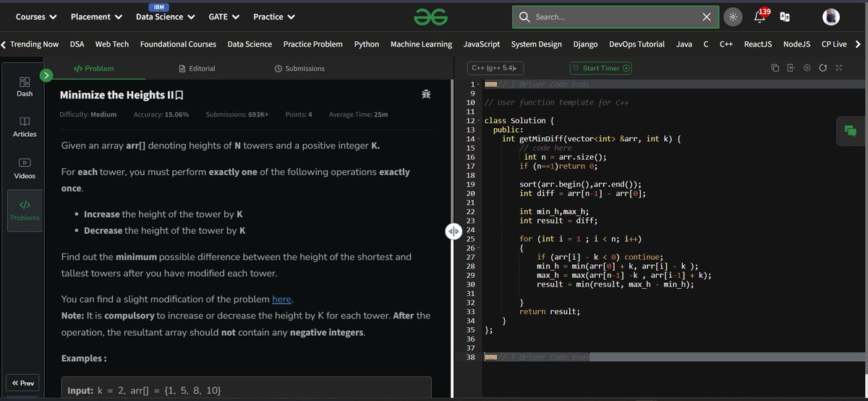868x401 pixels.
Task: Reset code with the refresh icon
Action: click(822, 68)
